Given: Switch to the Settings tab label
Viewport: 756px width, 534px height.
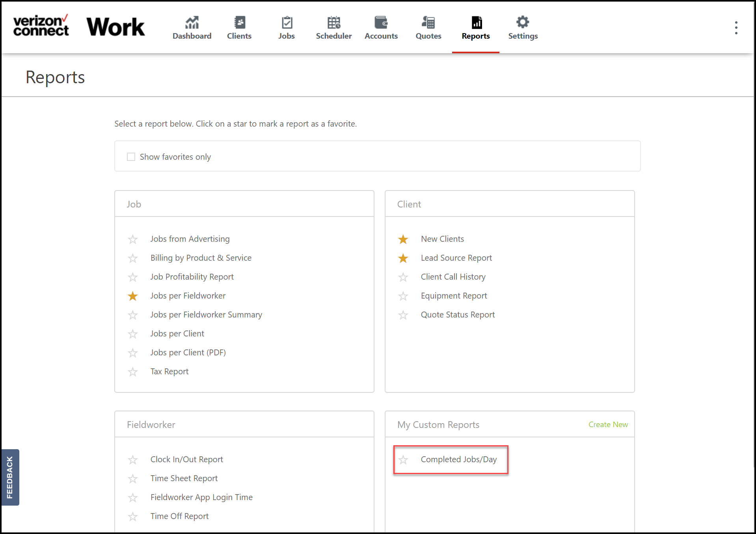Looking at the screenshot, I should tap(523, 36).
